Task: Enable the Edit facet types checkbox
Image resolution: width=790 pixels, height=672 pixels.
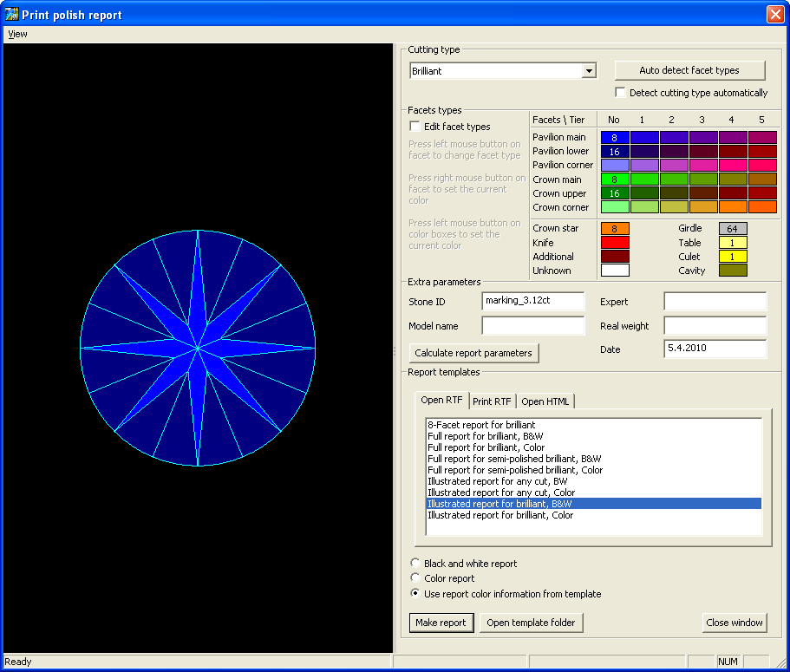Action: pyautogui.click(x=415, y=127)
